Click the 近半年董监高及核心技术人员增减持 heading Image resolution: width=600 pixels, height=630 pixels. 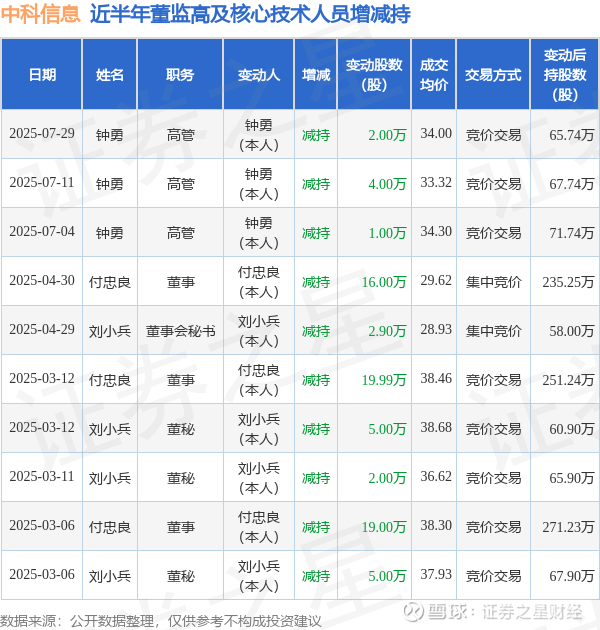[x=250, y=14]
